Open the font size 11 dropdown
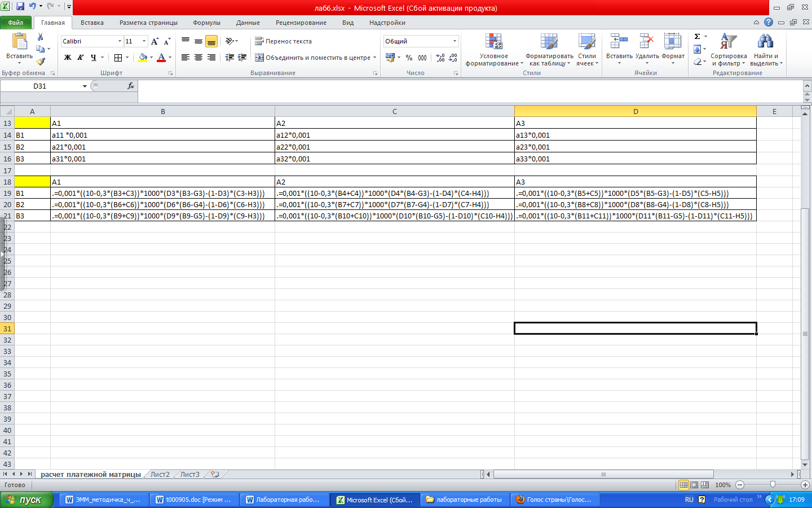The height and width of the screenshot is (508, 812). click(144, 41)
